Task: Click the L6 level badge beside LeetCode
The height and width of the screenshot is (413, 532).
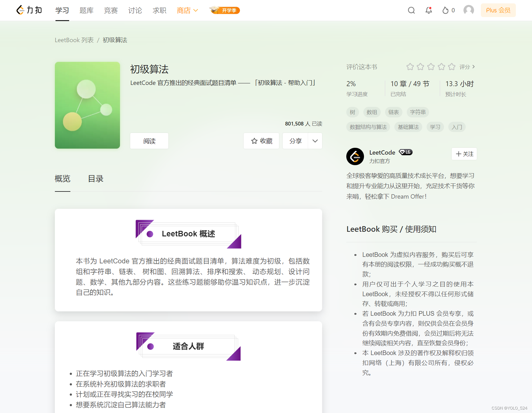Action: 405,152
